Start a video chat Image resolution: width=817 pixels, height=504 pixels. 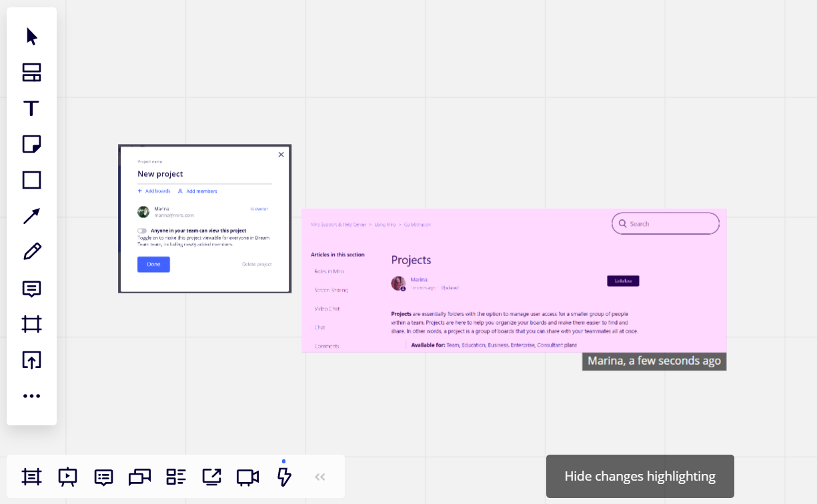(x=247, y=477)
